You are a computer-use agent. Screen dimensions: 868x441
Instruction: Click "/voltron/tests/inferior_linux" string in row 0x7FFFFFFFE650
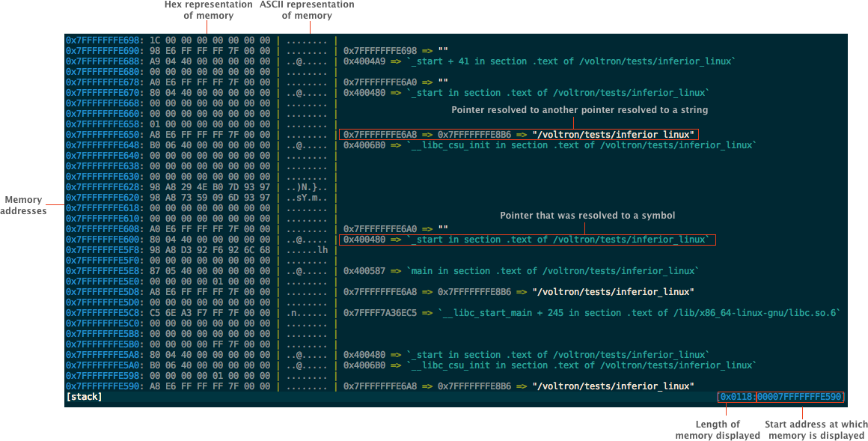613,135
